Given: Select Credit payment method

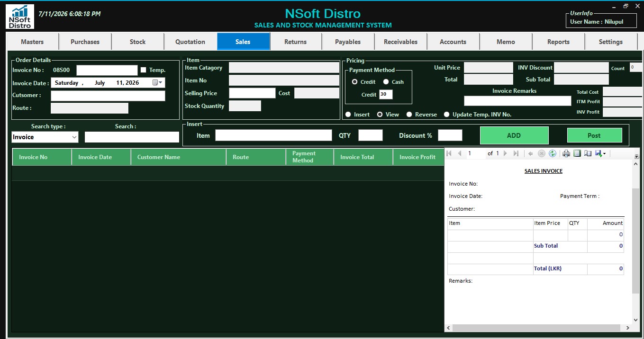Looking at the screenshot, I should 354,82.
